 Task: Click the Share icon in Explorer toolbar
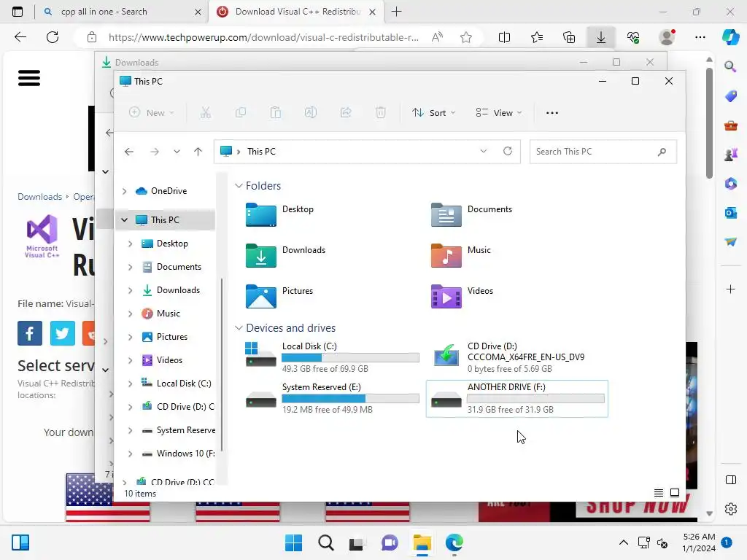pyautogui.click(x=346, y=113)
